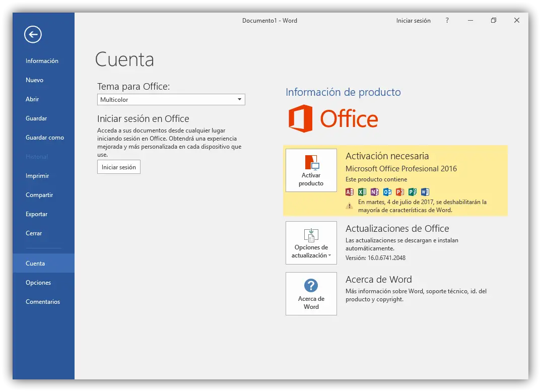This screenshot has height=392, width=541.
Task: Click the Activación necesaria heading
Action: click(387, 156)
